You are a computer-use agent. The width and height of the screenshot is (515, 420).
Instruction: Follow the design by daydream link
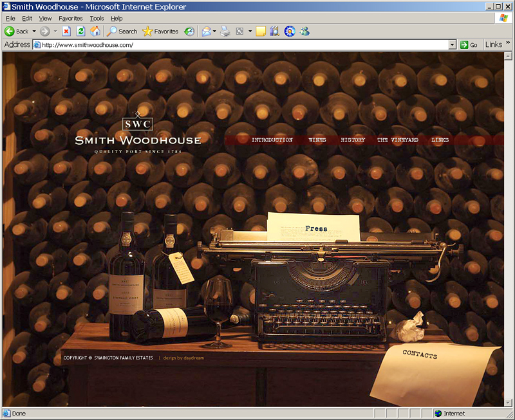[183, 358]
